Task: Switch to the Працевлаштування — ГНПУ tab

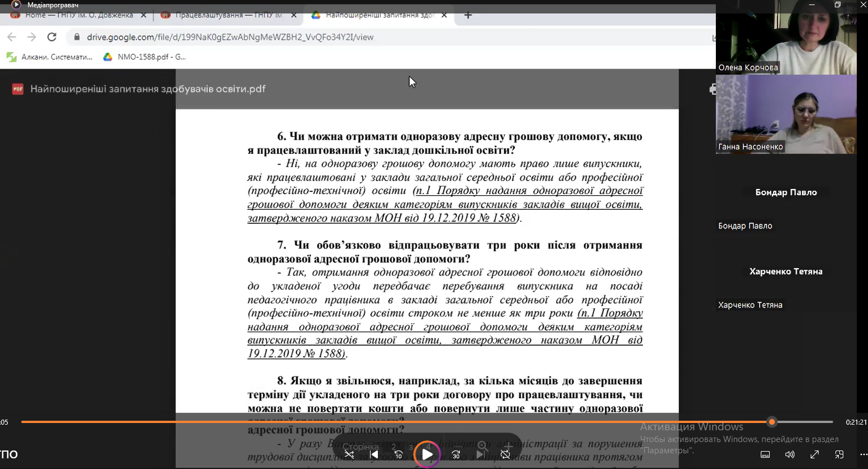Action: [x=227, y=15]
